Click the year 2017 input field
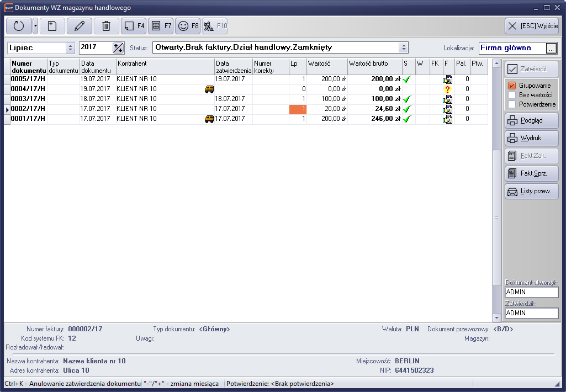This screenshot has height=392, width=566. [95, 47]
